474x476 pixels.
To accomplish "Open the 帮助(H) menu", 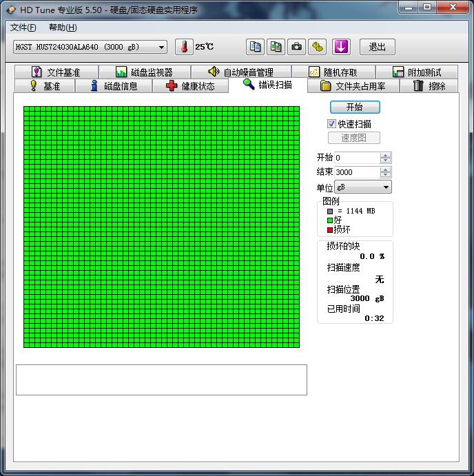I will point(63,28).
